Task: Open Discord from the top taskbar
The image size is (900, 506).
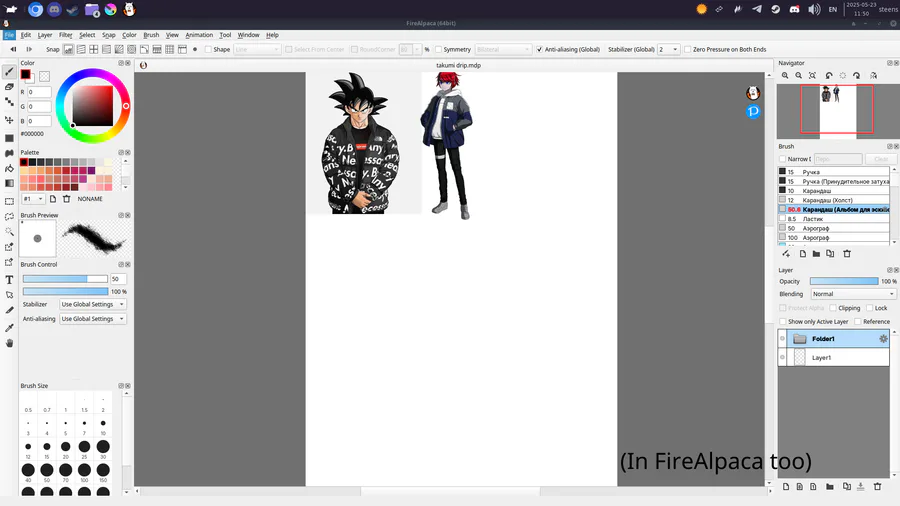Action: pyautogui.click(x=54, y=9)
